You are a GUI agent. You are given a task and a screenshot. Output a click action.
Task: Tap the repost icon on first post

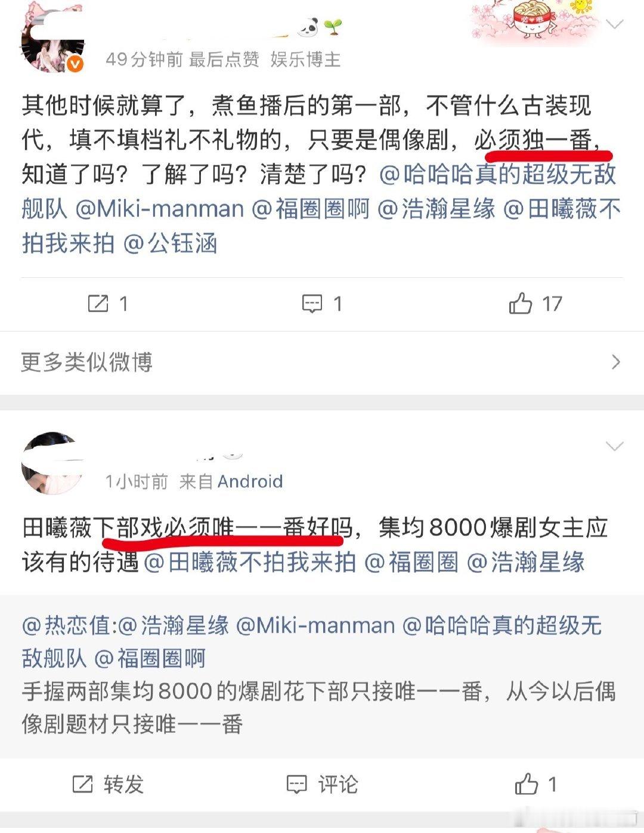click(98, 304)
